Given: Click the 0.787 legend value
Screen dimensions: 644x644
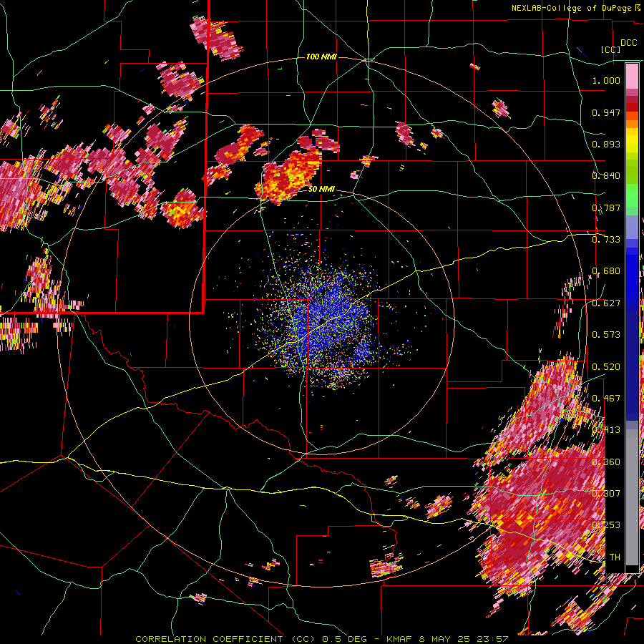Looking at the screenshot, I should (606, 208).
